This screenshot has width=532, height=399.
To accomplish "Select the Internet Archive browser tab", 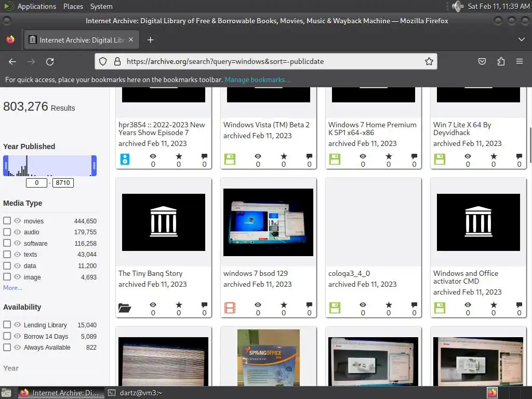I will click(82, 40).
